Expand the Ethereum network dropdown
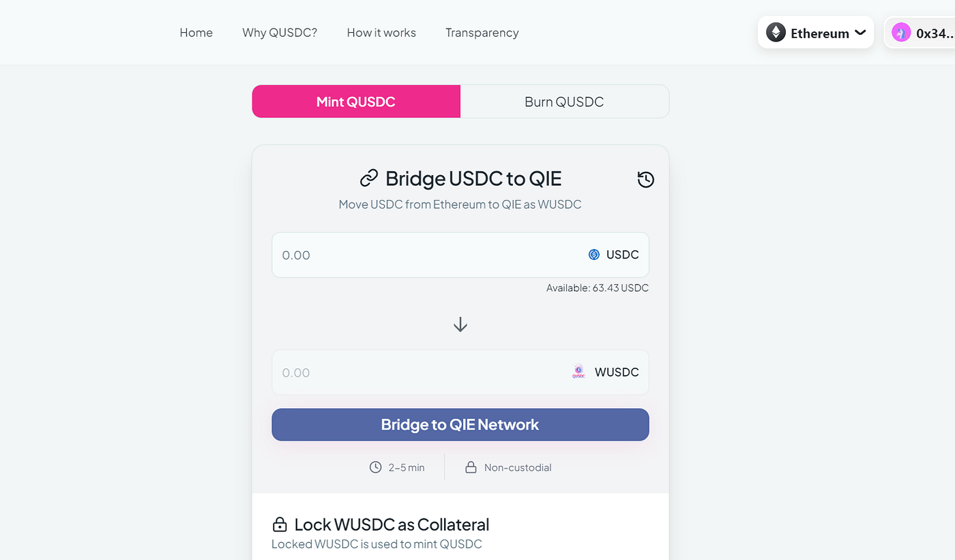This screenshot has height=560, width=955. click(860, 33)
